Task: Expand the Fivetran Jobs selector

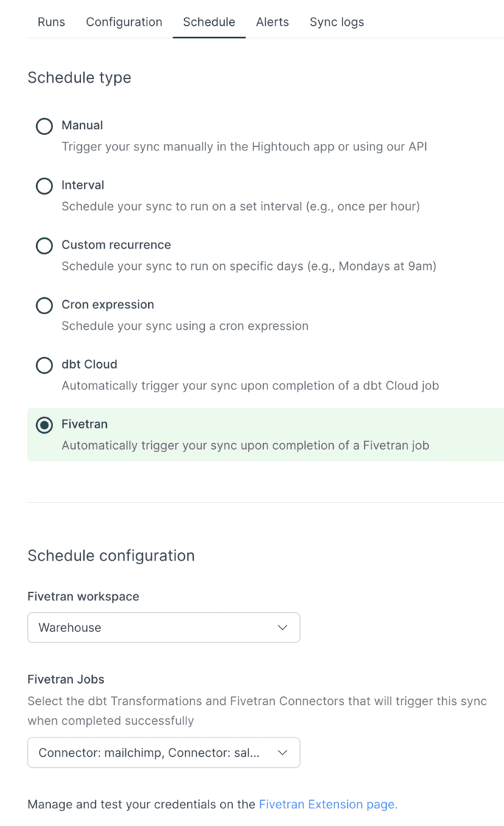Action: pos(164,752)
